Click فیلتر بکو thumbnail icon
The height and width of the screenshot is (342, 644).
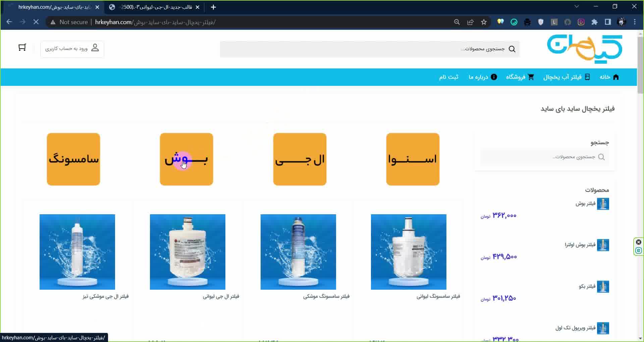[603, 287]
